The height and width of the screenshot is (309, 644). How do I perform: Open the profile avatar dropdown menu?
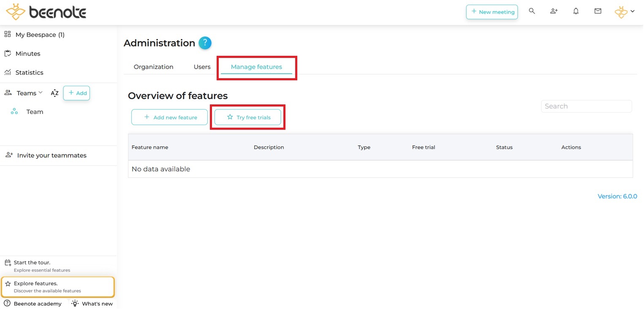pyautogui.click(x=625, y=12)
